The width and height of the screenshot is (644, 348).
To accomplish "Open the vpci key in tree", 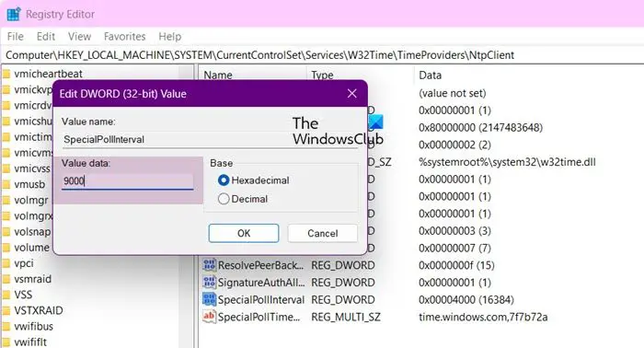I will click(x=24, y=263).
